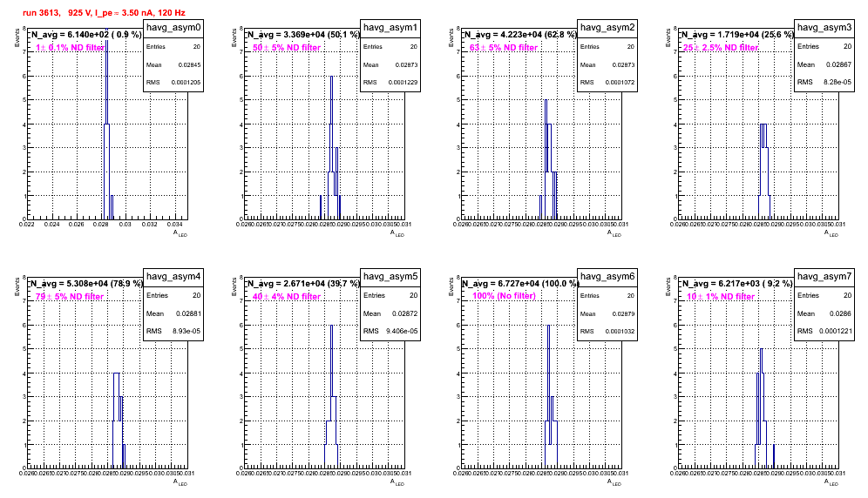Click the N_avg = 3.369e+04 label
The width and height of the screenshot is (868, 498).
pos(303,35)
